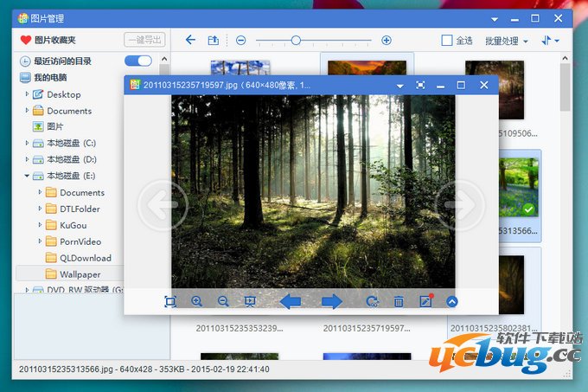Viewport: 588px width, 392px height.
Task: Toggle the 最近访问的目录 switch
Action: [x=137, y=61]
